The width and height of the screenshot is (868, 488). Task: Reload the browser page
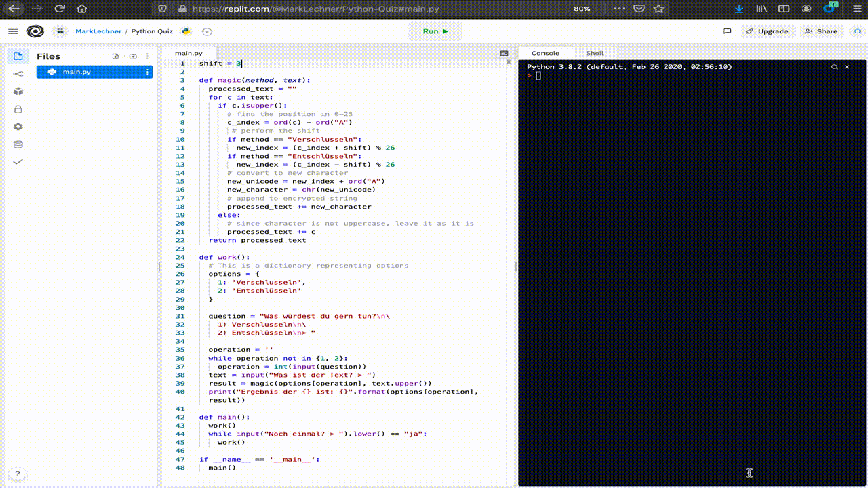coord(60,9)
